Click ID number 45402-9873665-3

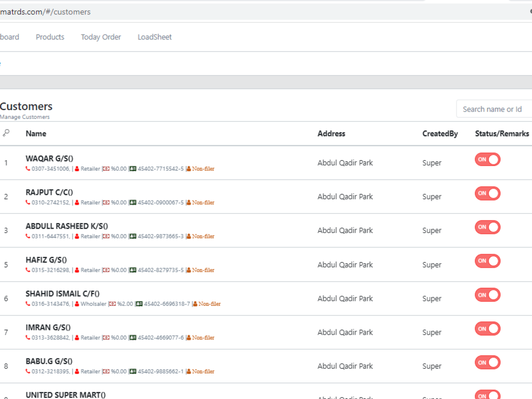tap(161, 237)
